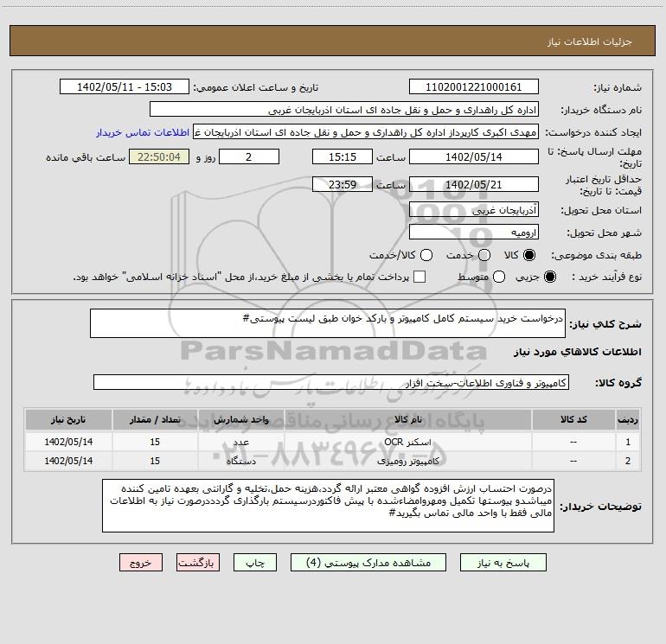Click the واحد شمارش column header
The height and width of the screenshot is (644, 666).
coord(240,420)
